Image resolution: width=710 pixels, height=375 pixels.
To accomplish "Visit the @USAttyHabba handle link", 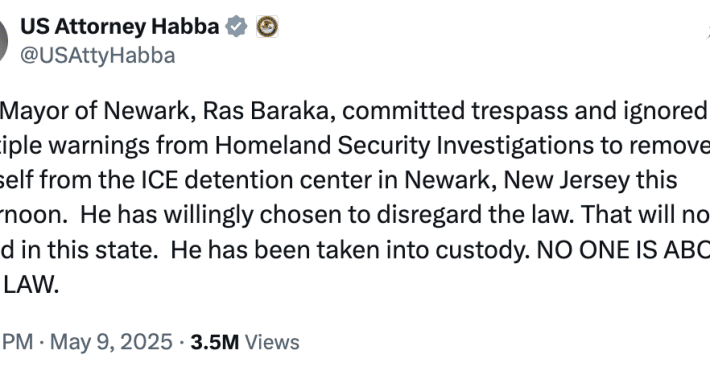I will tap(98, 56).
